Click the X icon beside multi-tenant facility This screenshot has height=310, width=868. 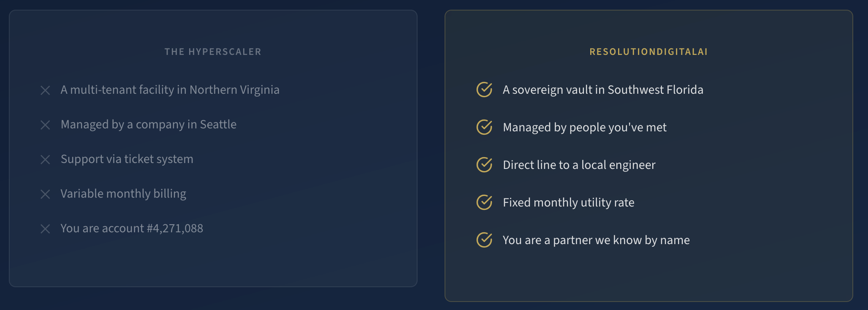click(x=45, y=90)
